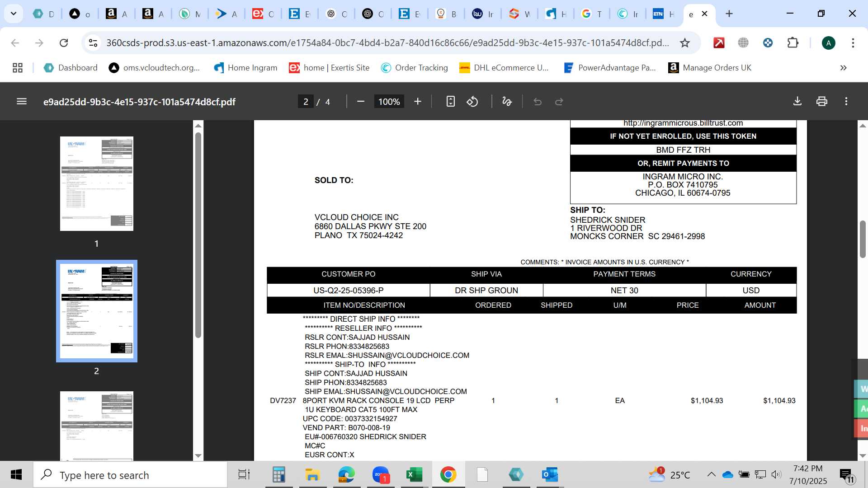Expand the tab search dropdown arrow

coord(14,14)
